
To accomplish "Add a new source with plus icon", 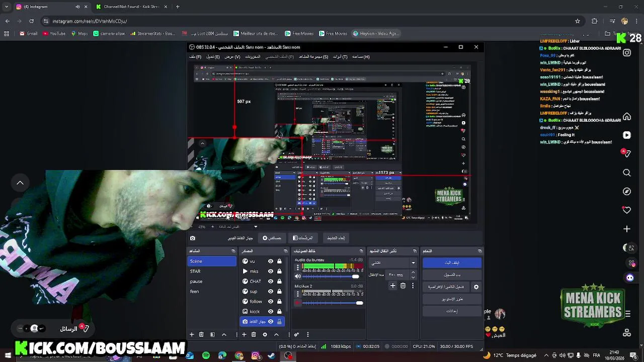I will tap(244, 334).
